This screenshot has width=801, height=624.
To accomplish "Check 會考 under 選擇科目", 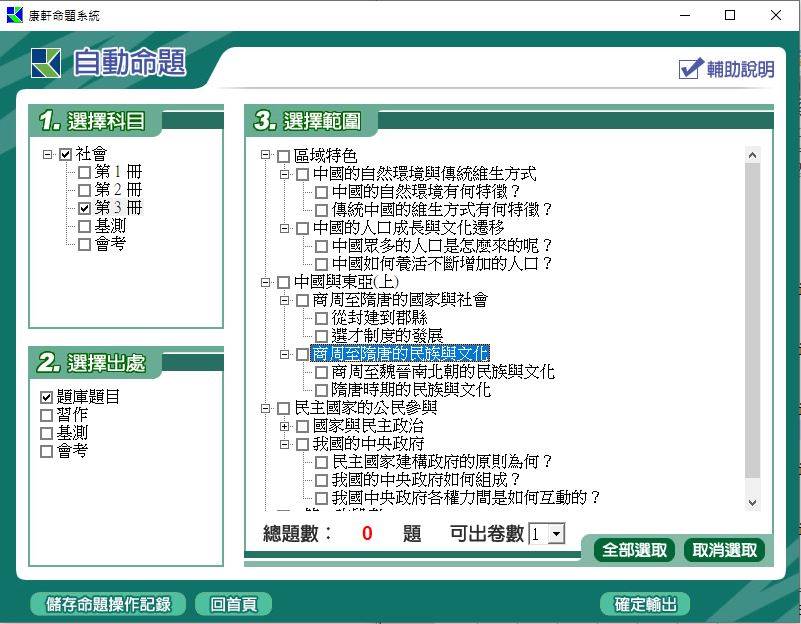I will (x=84, y=244).
